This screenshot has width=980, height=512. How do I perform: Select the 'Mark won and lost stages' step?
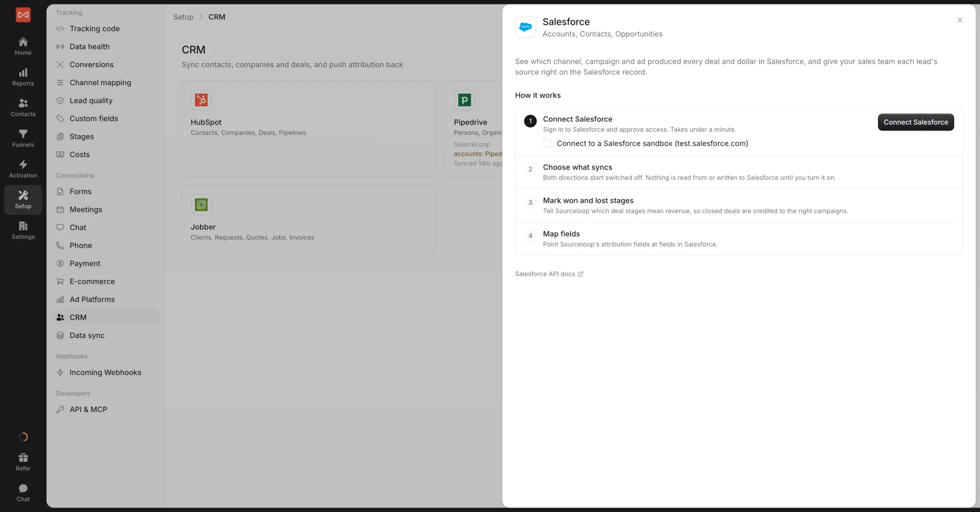click(738, 205)
